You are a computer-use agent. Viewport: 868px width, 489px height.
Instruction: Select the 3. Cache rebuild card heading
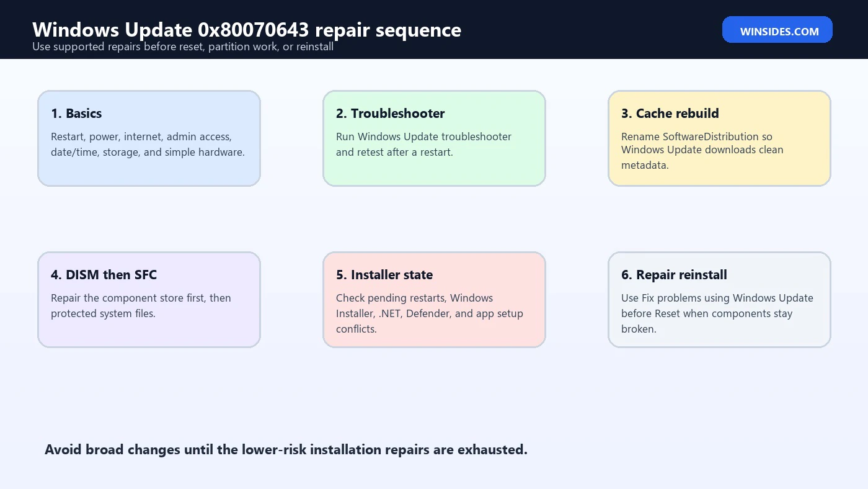(670, 114)
